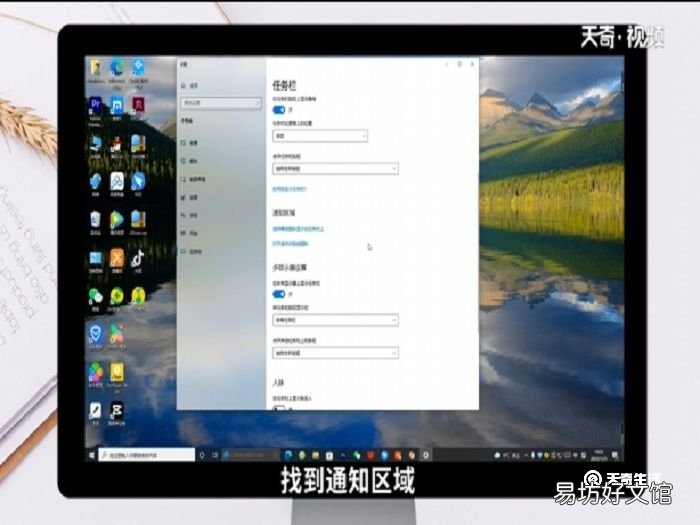Click the Settings find a setting search box
700x525 pixels.
tap(221, 103)
